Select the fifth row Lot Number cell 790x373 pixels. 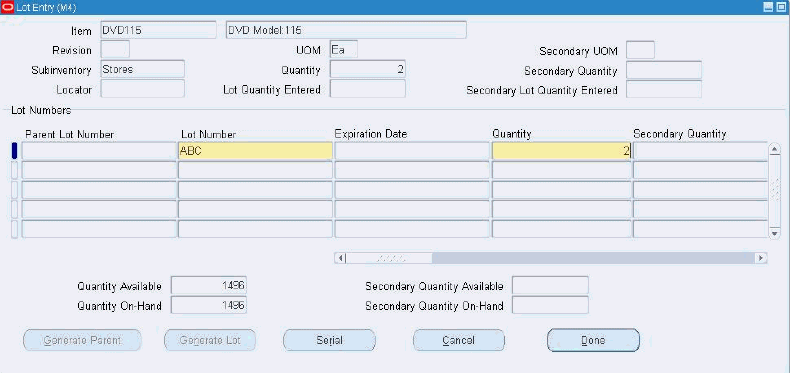255,229
